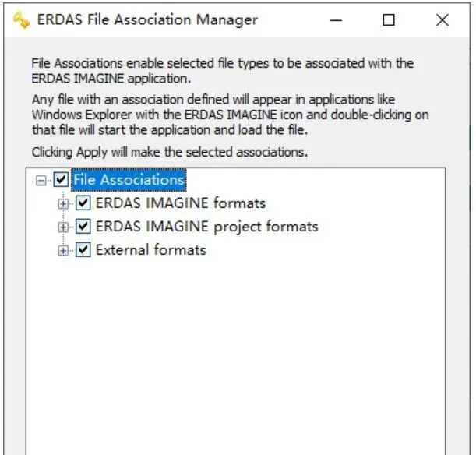Select the File Associations tree label
The width and height of the screenshot is (476, 455).
click(129, 180)
